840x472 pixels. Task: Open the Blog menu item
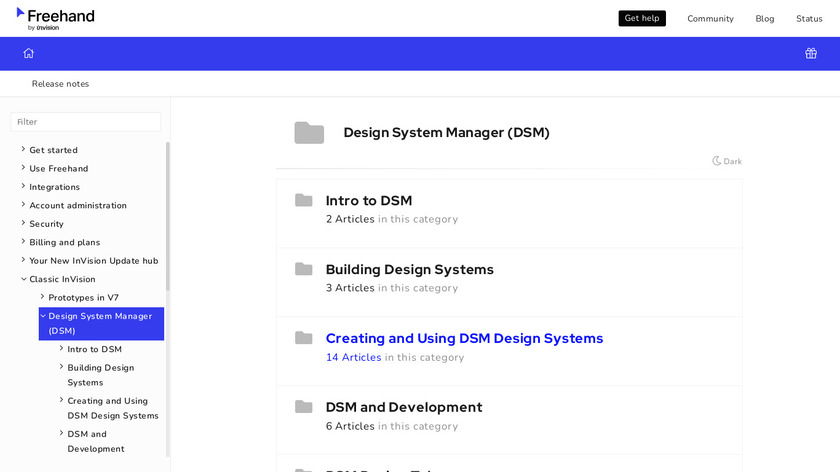tap(765, 19)
